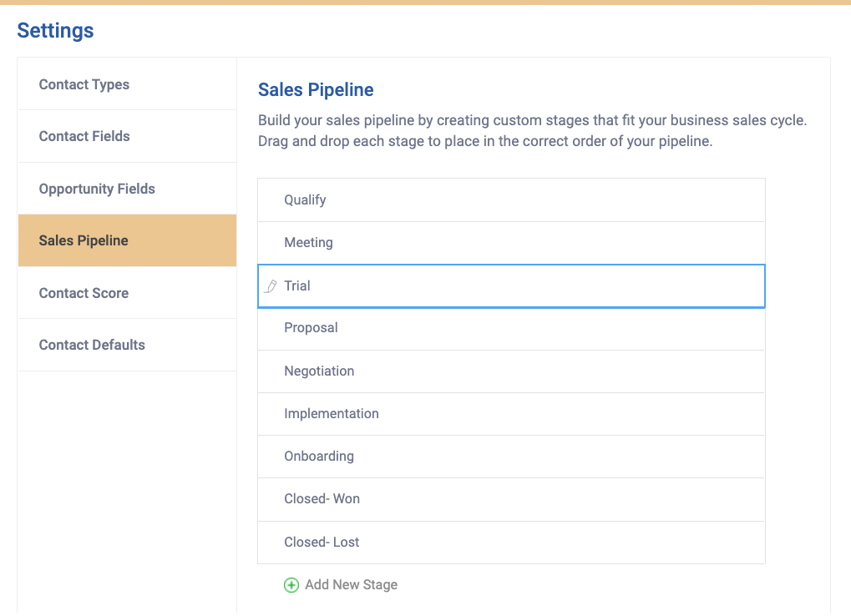Open the Contact Defaults tab
The image size is (851, 616).
click(128, 345)
